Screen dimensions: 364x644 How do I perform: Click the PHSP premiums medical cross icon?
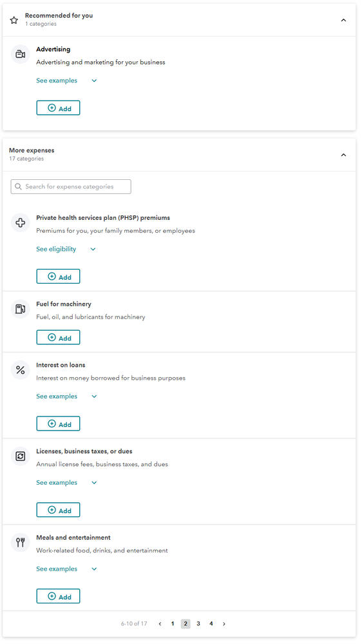point(20,222)
